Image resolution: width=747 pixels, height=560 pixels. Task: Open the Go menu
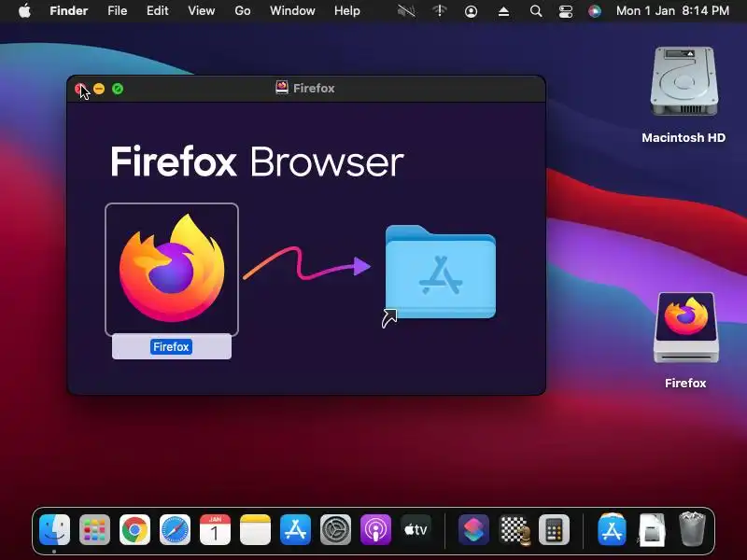pyautogui.click(x=243, y=10)
